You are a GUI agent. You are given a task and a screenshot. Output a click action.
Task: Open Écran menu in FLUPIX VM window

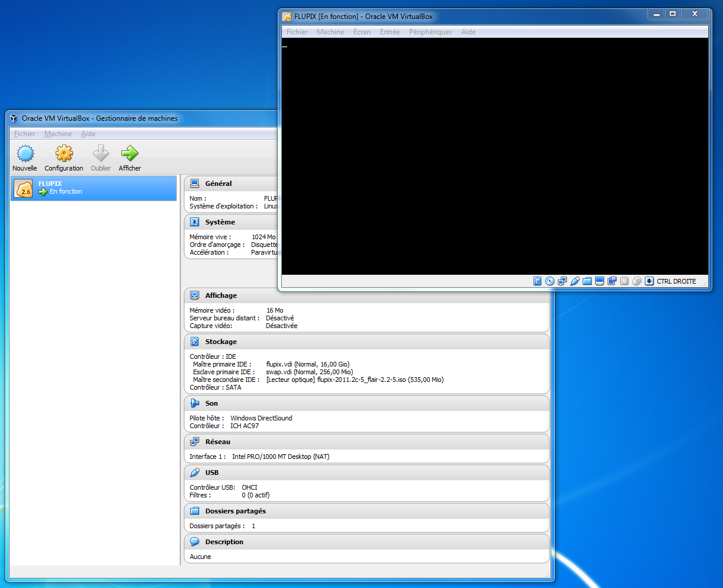[x=362, y=32]
